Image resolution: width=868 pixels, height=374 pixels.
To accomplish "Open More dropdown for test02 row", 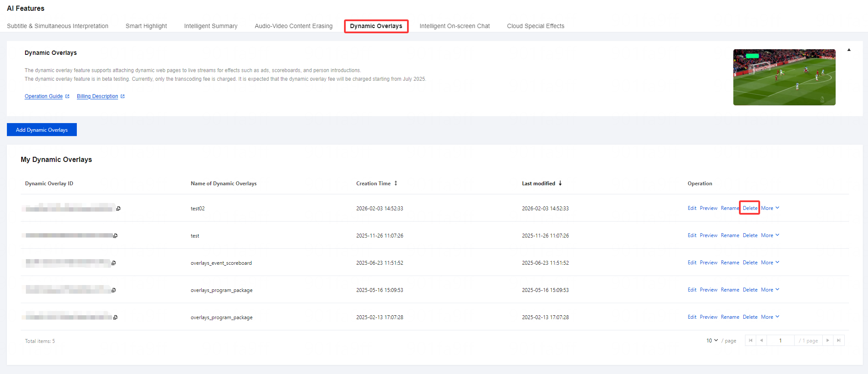I will 770,208.
